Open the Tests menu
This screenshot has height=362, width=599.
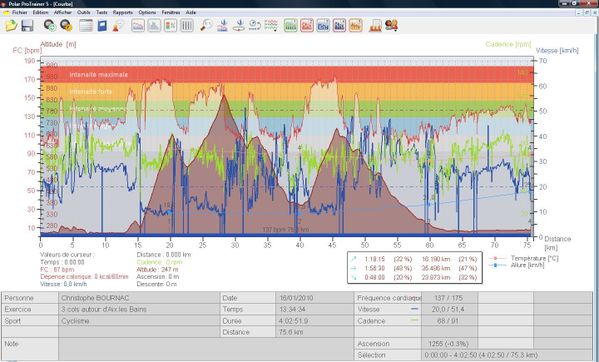(x=102, y=13)
